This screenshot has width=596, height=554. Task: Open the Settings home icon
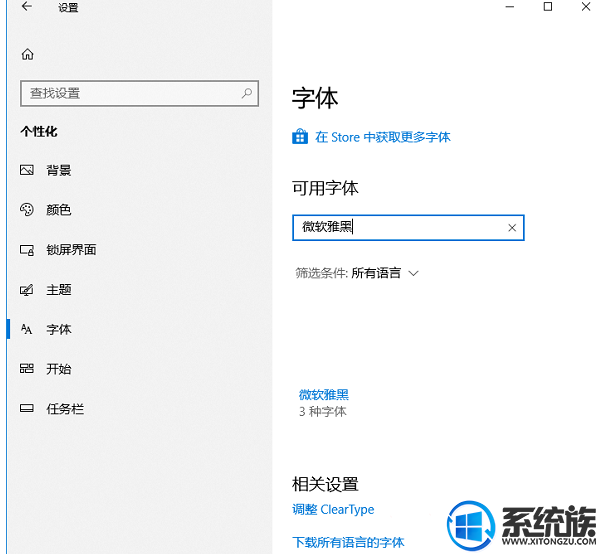pyautogui.click(x=27, y=54)
